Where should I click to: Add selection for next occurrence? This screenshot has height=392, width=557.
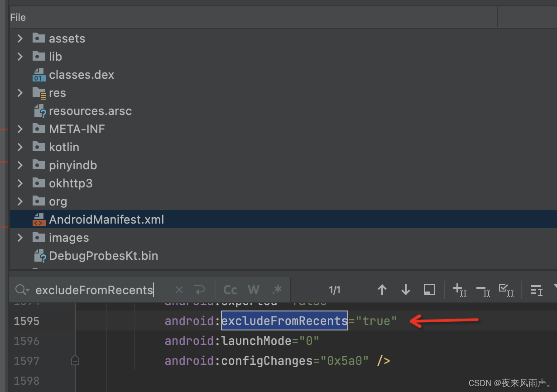click(460, 290)
